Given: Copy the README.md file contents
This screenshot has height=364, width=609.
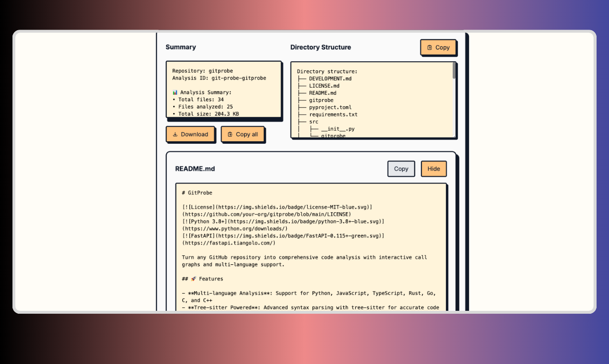Looking at the screenshot, I should (x=401, y=169).
